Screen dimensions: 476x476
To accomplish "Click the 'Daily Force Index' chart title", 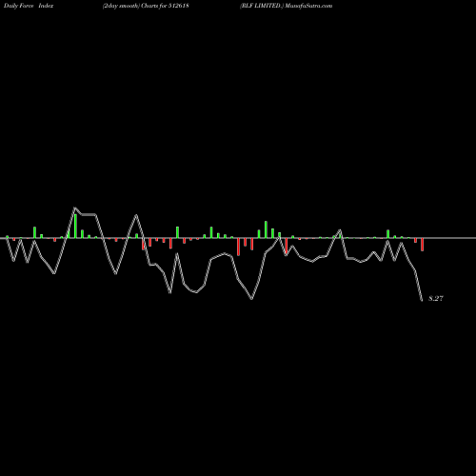I will 29,6.
